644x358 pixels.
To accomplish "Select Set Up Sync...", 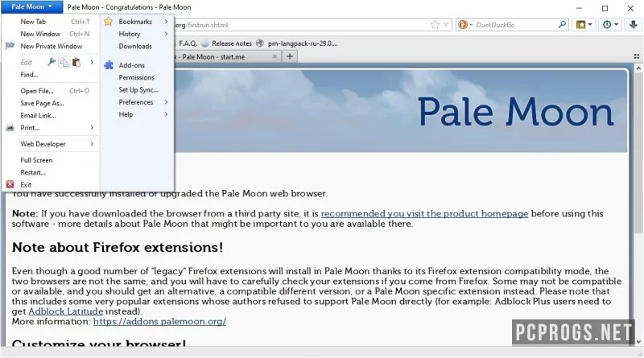I will point(137,90).
